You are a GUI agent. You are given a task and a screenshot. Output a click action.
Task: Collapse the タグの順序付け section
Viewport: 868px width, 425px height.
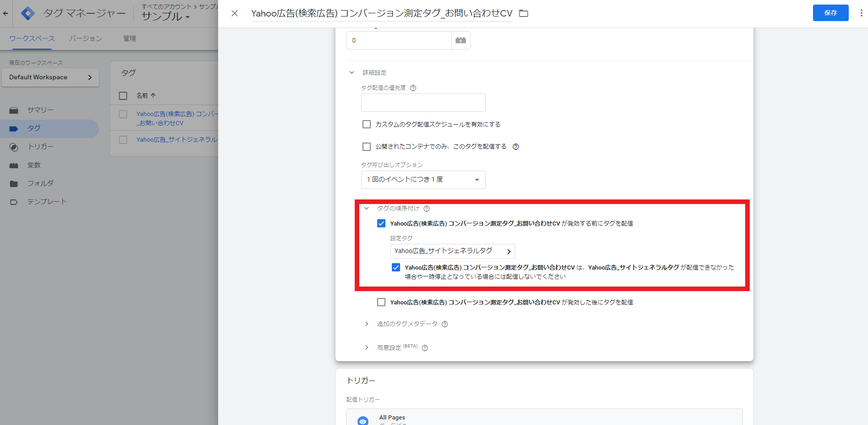(x=366, y=208)
